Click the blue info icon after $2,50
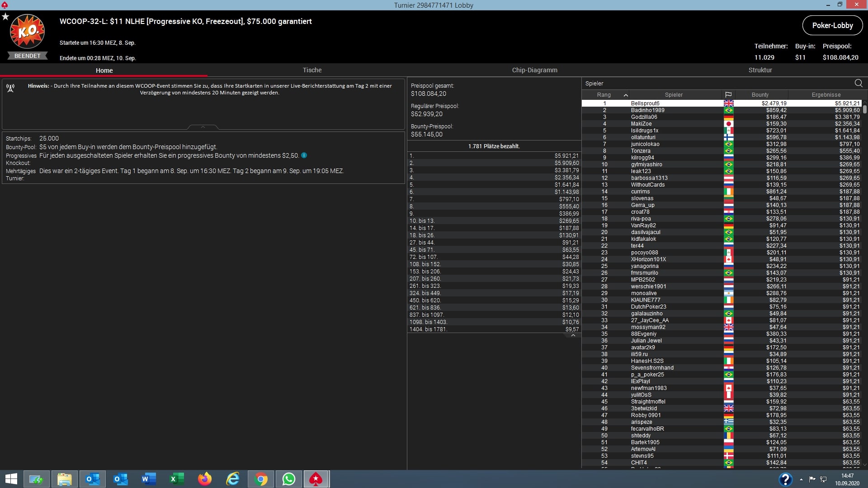This screenshot has width=868, height=488. [x=304, y=155]
